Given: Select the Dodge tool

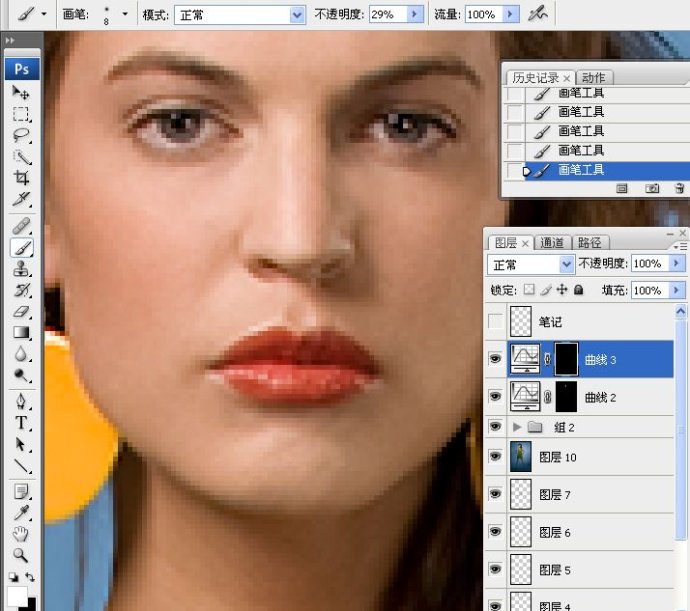Looking at the screenshot, I should coord(21,375).
